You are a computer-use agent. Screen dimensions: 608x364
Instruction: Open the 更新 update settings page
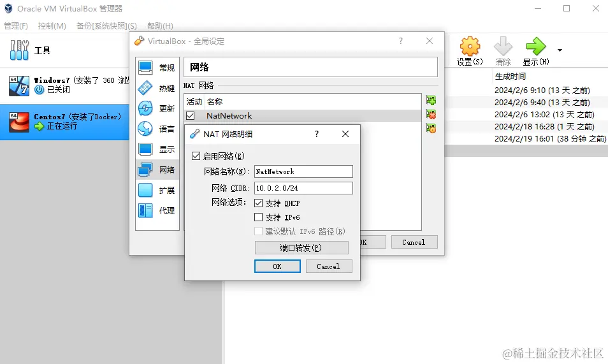point(157,108)
